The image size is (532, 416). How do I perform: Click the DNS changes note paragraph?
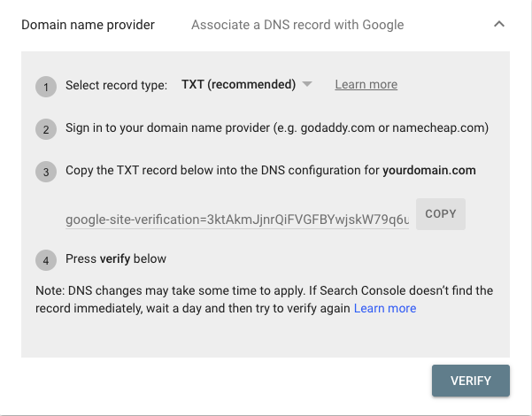(x=265, y=299)
